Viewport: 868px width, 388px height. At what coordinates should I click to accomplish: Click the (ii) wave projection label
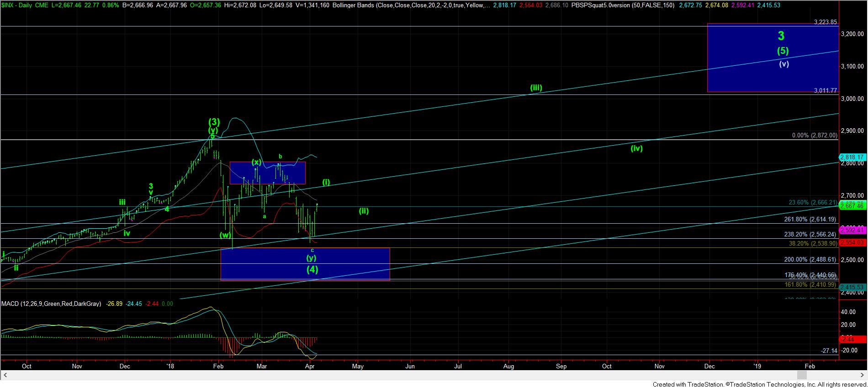coord(364,211)
